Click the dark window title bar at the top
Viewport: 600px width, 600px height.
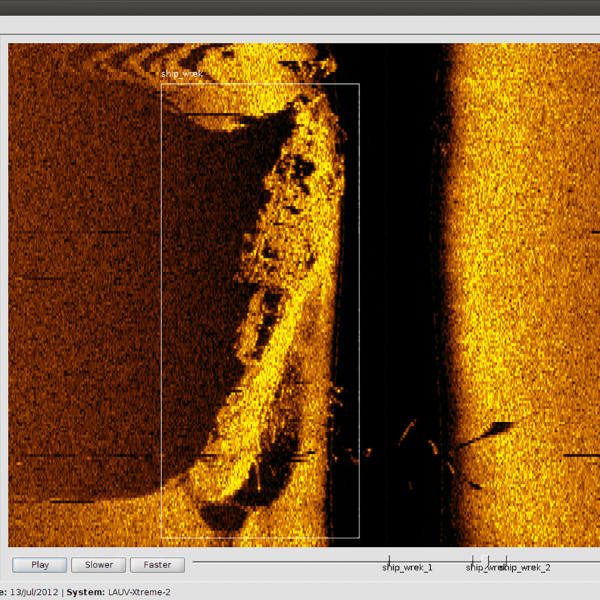[300, 7]
